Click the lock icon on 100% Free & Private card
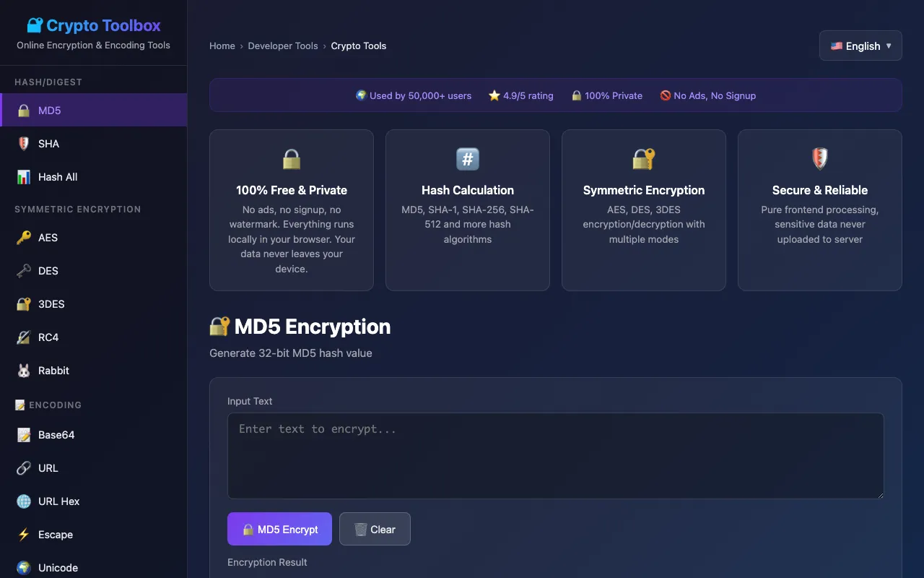 [292, 159]
